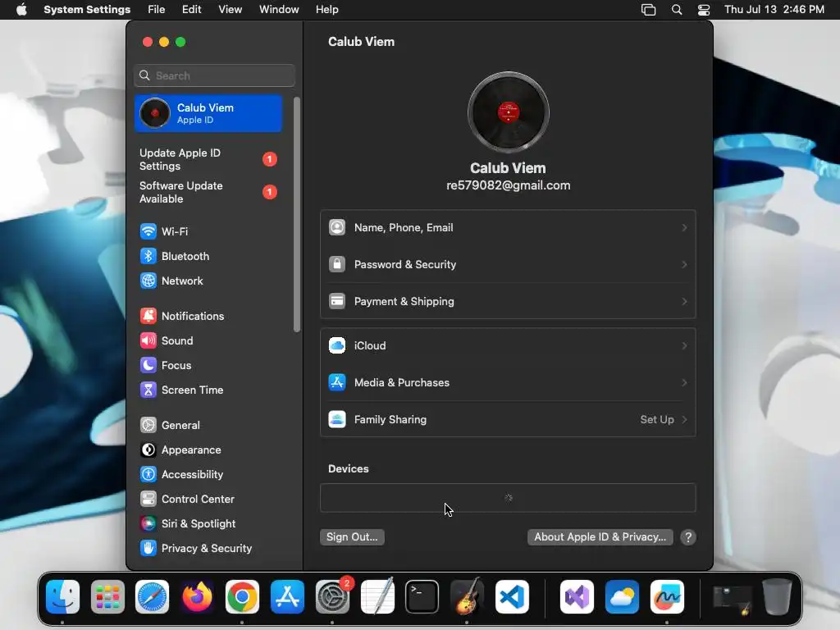Viewport: 840px width, 630px height.
Task: Launch Freeform from the Dock
Action: coord(667,596)
